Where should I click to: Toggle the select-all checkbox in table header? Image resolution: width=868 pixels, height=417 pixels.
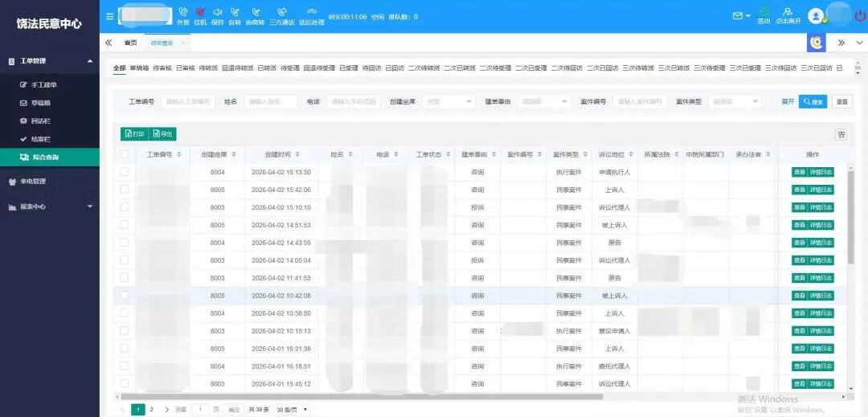click(125, 154)
